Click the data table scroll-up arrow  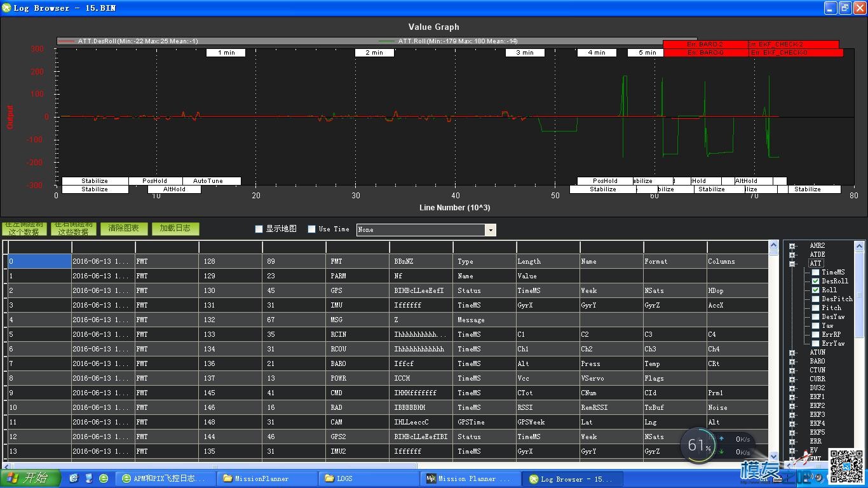pyautogui.click(x=773, y=245)
